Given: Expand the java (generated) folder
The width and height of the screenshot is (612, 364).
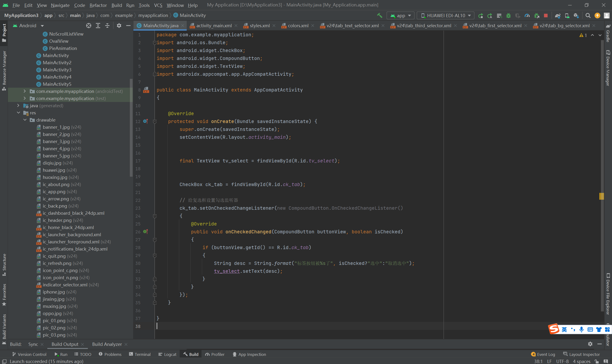Looking at the screenshot, I should tap(18, 106).
